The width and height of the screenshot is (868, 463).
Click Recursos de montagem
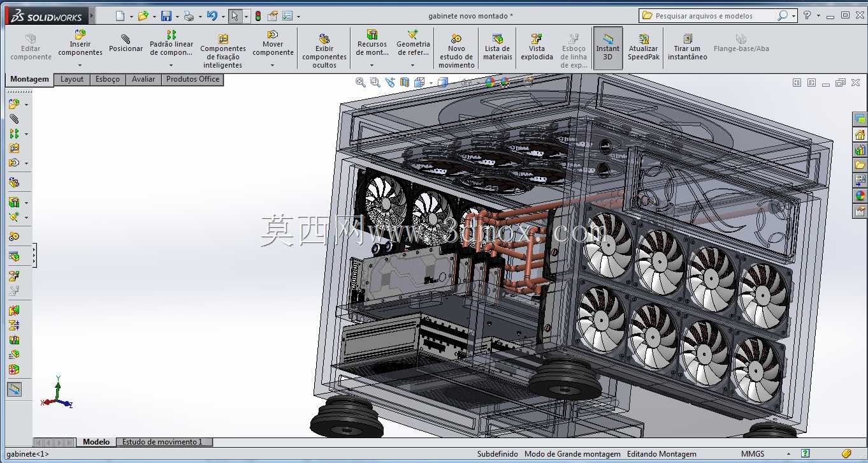372,44
